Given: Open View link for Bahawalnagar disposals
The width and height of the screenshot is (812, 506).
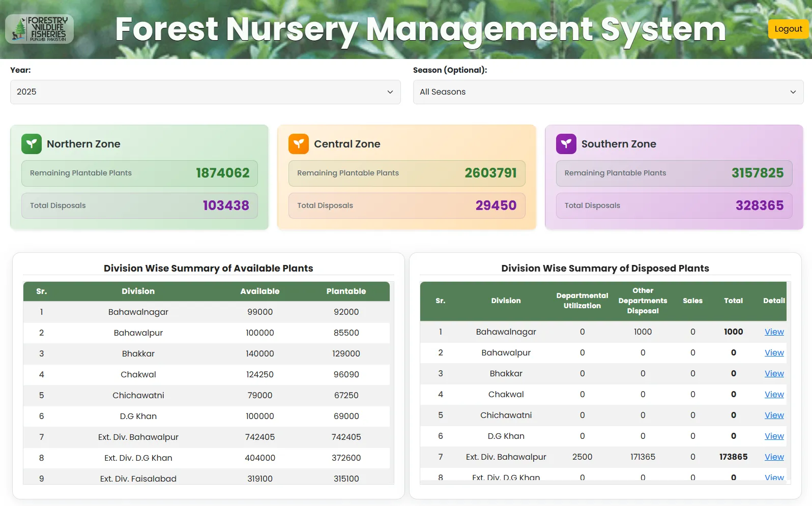Looking at the screenshot, I should [774, 332].
